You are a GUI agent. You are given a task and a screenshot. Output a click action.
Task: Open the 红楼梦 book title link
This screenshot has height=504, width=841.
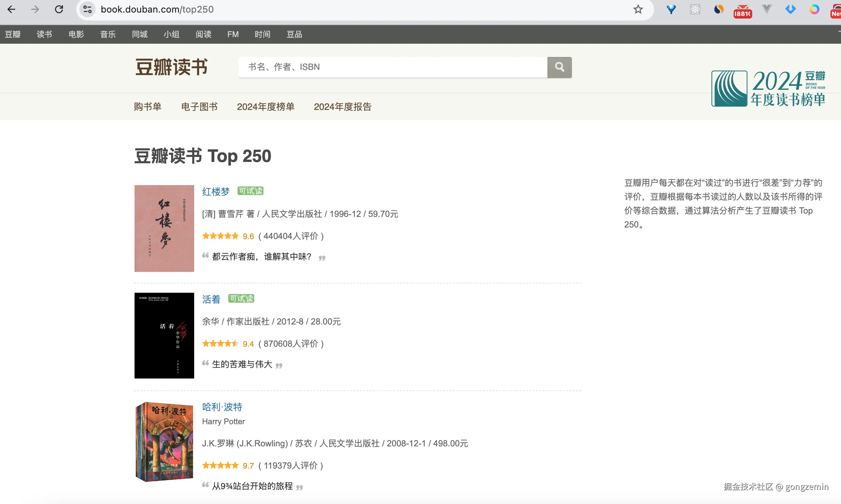tap(216, 191)
